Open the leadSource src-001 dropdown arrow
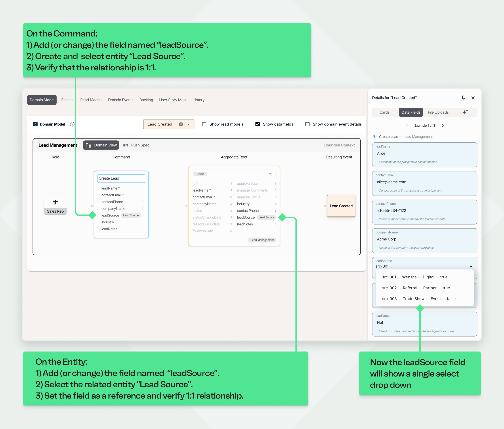Screen dimensions: 504x429 click(471, 266)
